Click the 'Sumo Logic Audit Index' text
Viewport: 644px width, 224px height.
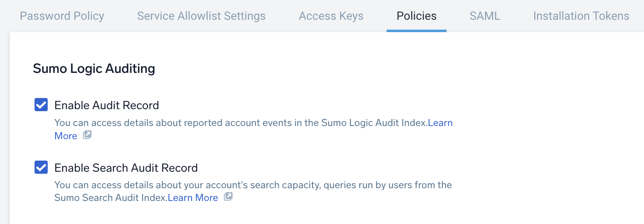pos(373,123)
